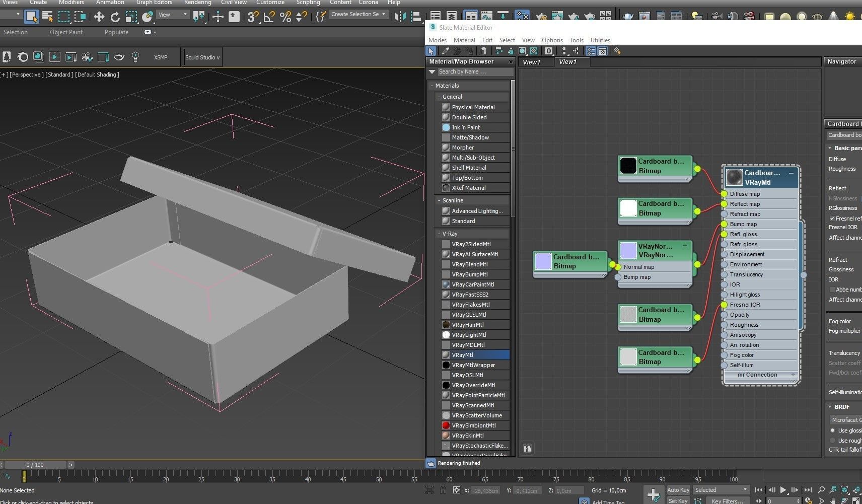
Task: Open the Selected key filter dropdown
Action: [721, 490]
